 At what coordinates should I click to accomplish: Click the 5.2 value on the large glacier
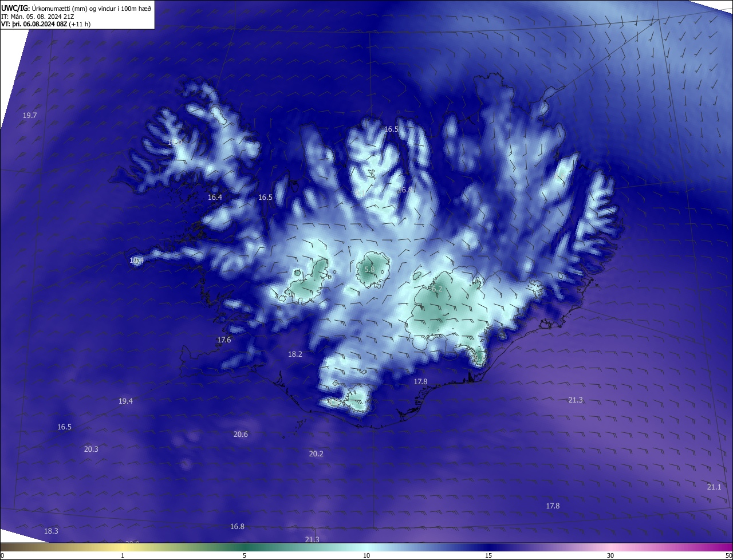click(x=437, y=290)
